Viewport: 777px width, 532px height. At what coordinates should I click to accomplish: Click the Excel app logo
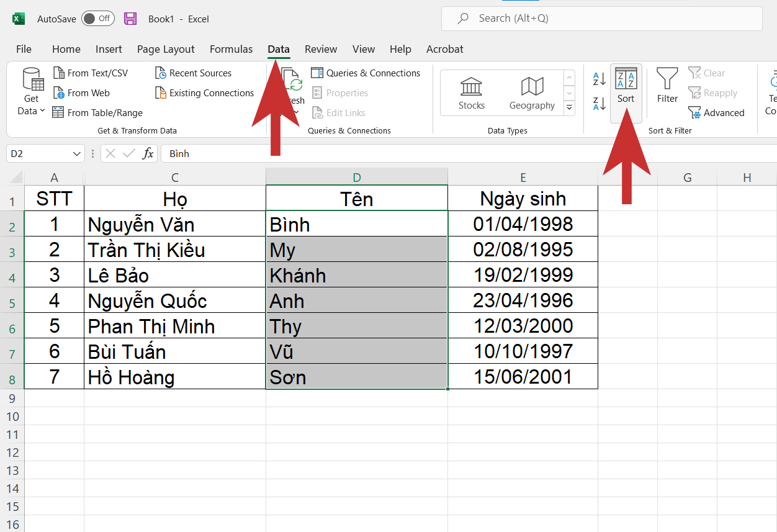click(19, 19)
